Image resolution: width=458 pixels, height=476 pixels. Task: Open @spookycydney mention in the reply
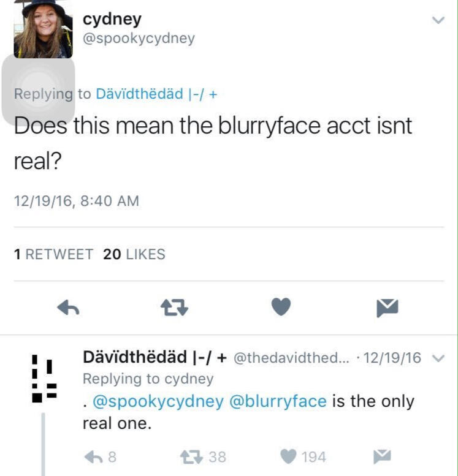pyautogui.click(x=157, y=402)
